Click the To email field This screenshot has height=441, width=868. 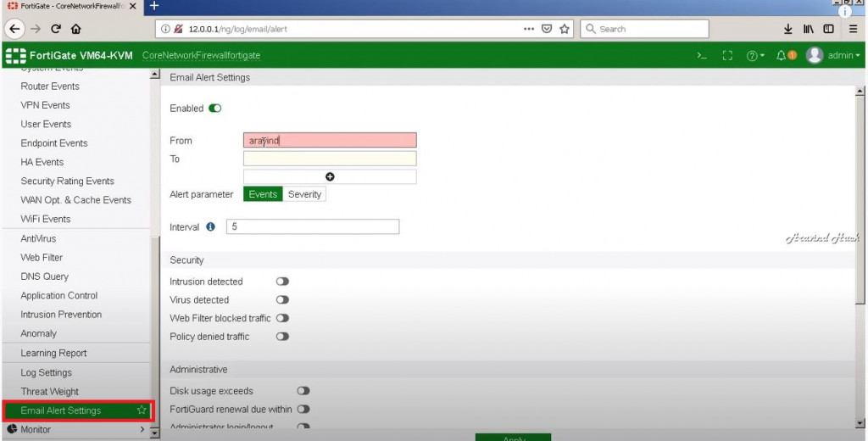[x=330, y=159]
